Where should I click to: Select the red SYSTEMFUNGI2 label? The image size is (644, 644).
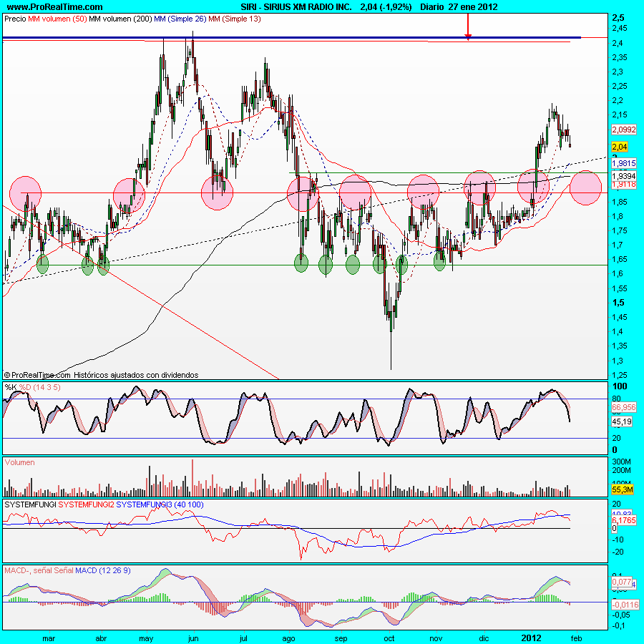click(x=87, y=504)
